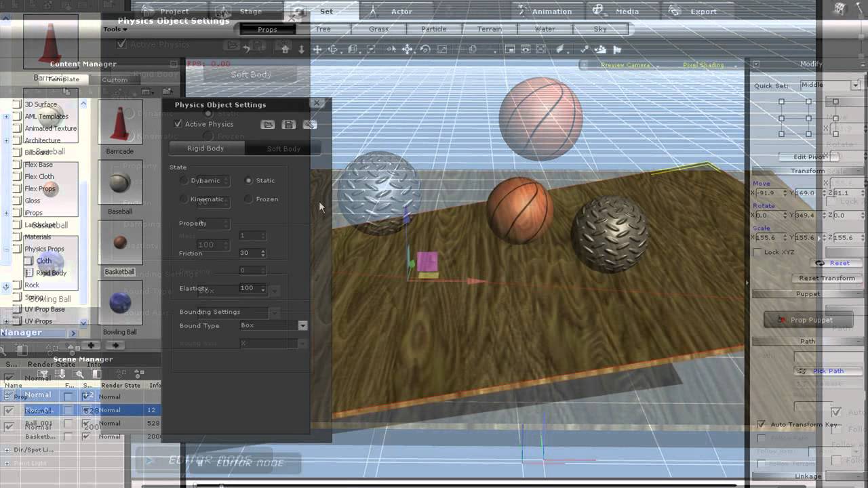868x488 pixels.
Task: Select the Frozen state radio button
Action: point(249,199)
